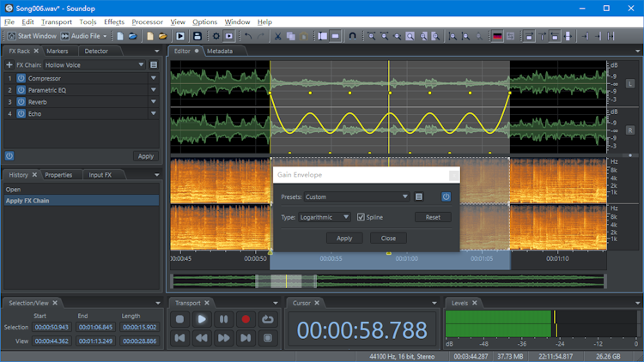Click the Stop button in Transport
This screenshot has width=644, height=362.
(179, 319)
